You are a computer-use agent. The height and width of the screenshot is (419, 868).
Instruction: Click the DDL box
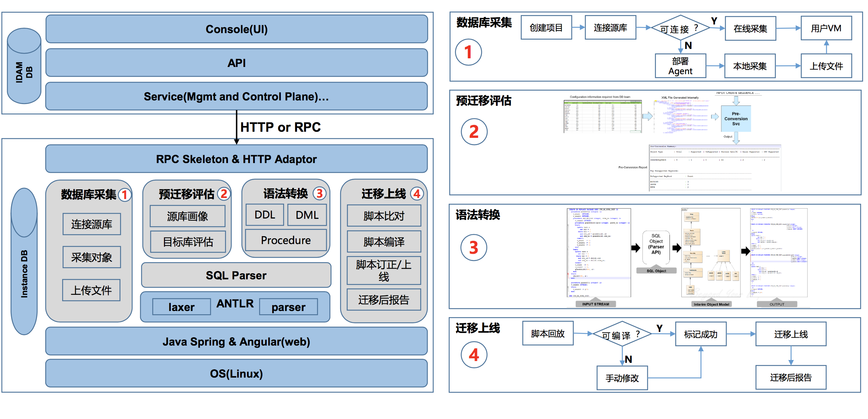coord(265,215)
